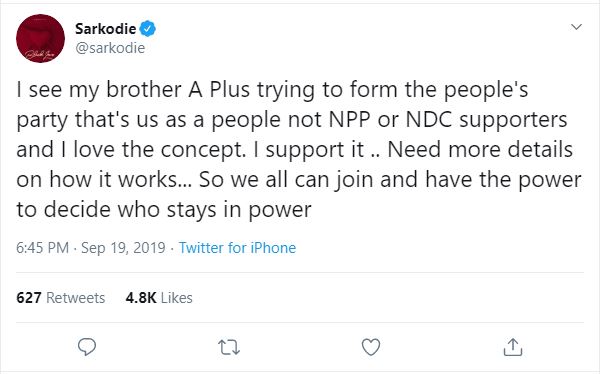Open Sarkodie's red profile picture

tap(40, 38)
